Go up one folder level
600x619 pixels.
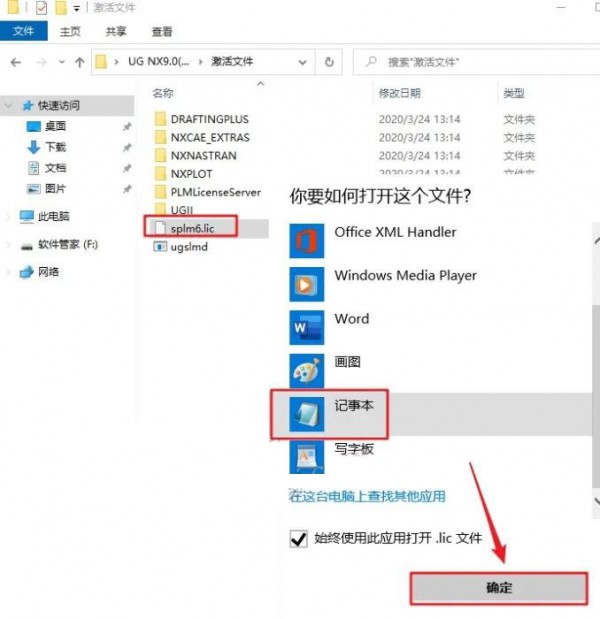coord(80,62)
